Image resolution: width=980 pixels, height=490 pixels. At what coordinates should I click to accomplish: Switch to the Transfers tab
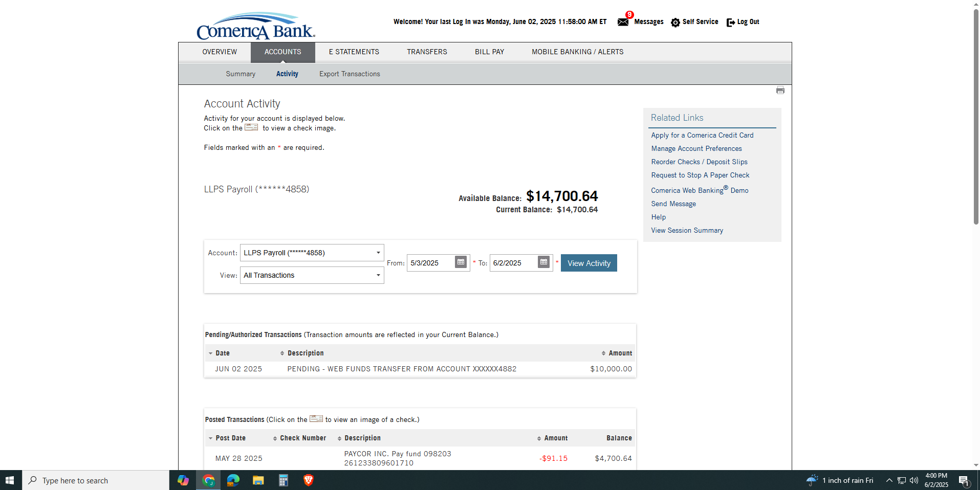click(427, 52)
